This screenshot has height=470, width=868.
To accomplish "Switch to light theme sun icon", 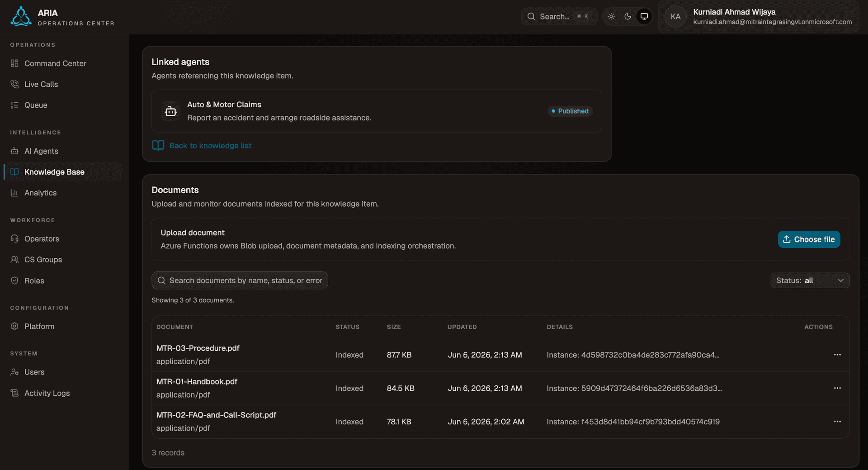I will tap(611, 16).
